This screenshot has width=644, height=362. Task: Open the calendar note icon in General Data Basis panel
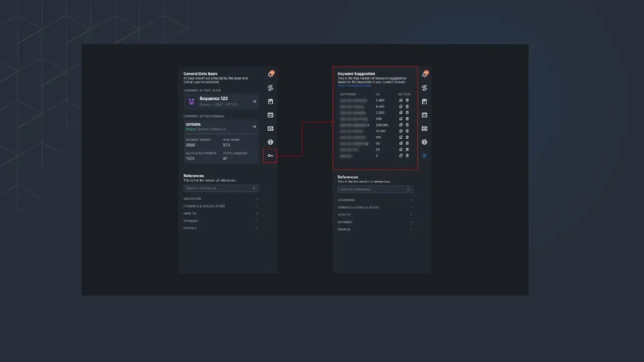coord(270,102)
